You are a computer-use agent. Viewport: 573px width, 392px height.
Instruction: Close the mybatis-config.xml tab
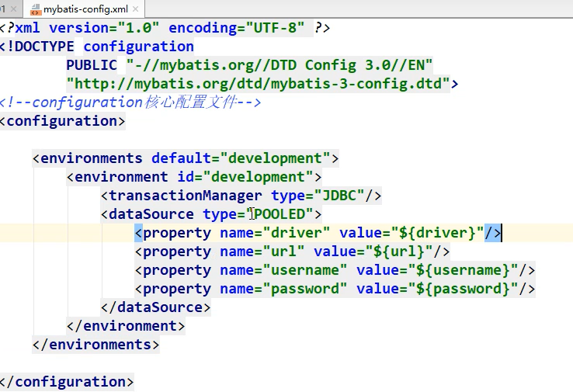point(136,9)
